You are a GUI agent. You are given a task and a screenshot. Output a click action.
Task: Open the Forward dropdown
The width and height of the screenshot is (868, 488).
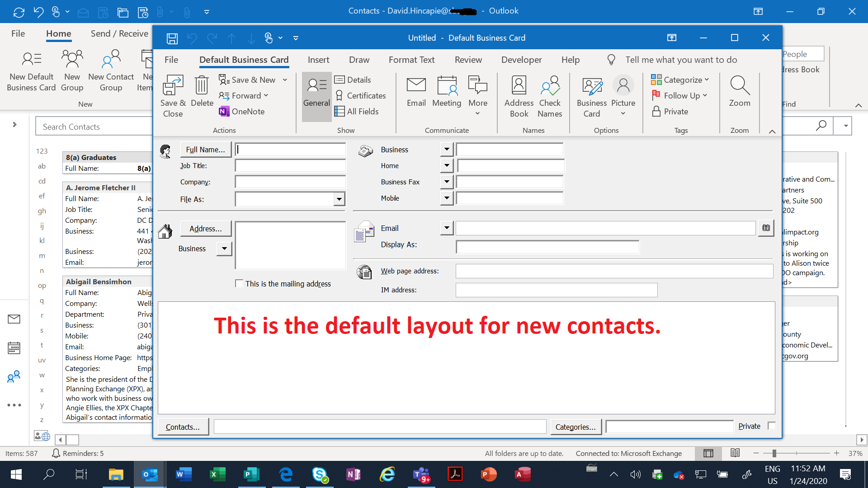[266, 96]
